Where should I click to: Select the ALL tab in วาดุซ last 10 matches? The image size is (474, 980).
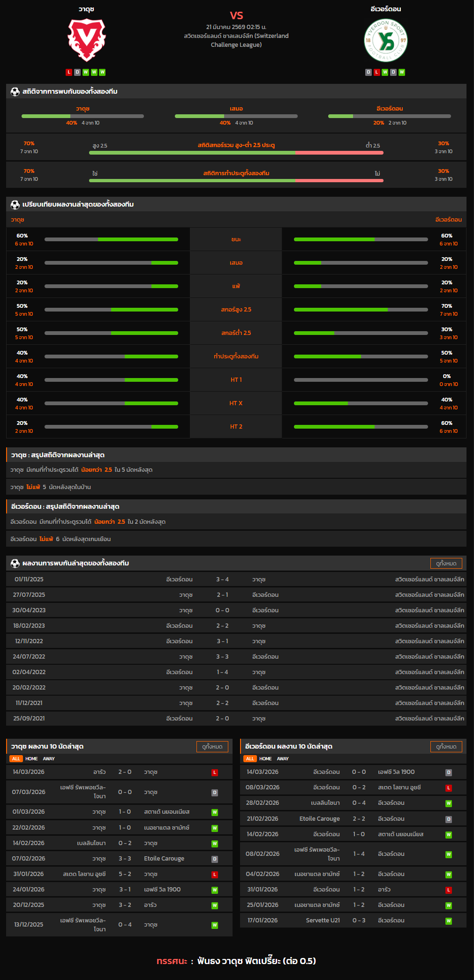16,759
